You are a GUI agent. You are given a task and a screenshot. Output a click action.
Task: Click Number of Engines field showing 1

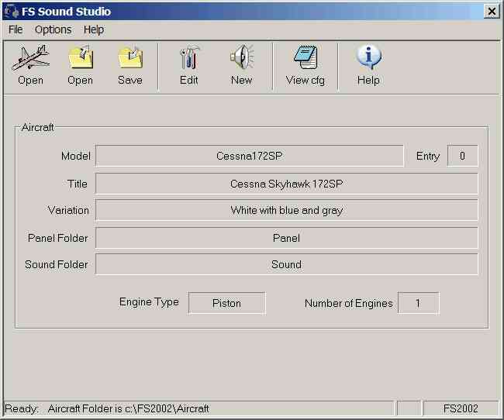[418, 303]
